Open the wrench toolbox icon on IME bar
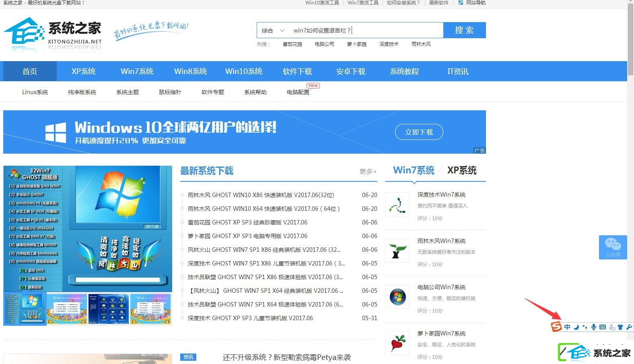Viewport: 634px width, 364px height. point(629,327)
